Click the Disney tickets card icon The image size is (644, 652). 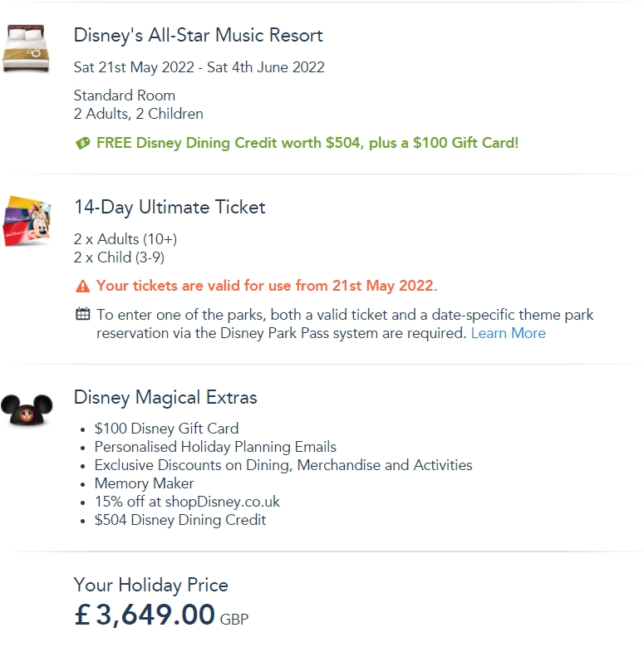[x=27, y=220]
